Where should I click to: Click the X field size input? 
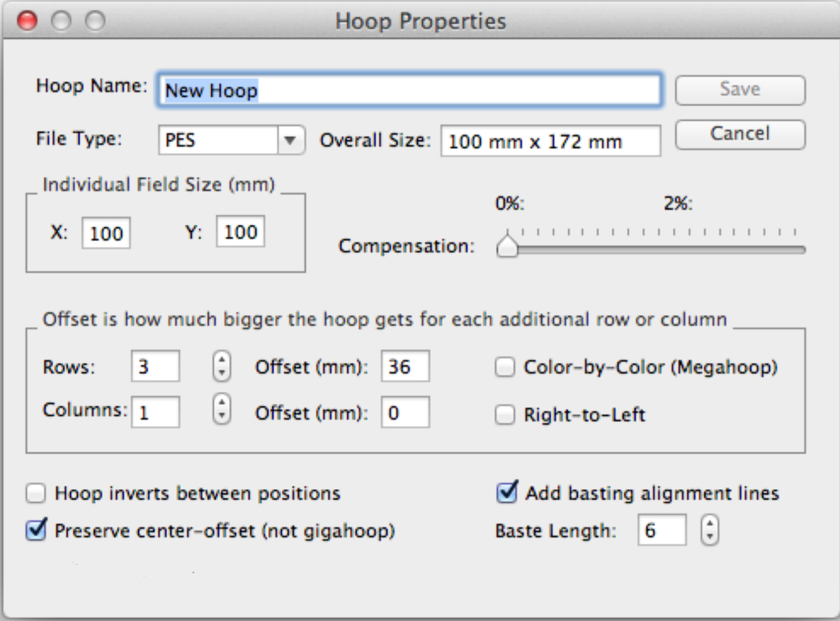point(106,233)
